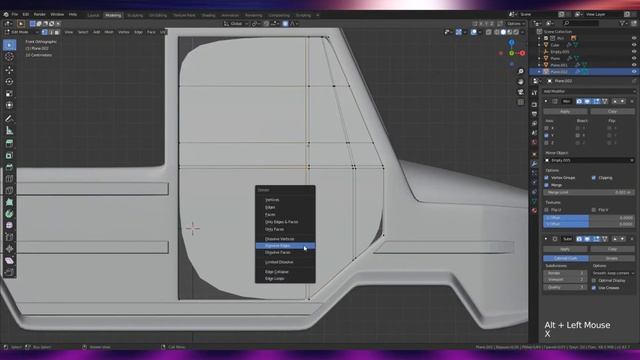
Task: Toggle the Clipping checkbox
Action: [x=594, y=178]
